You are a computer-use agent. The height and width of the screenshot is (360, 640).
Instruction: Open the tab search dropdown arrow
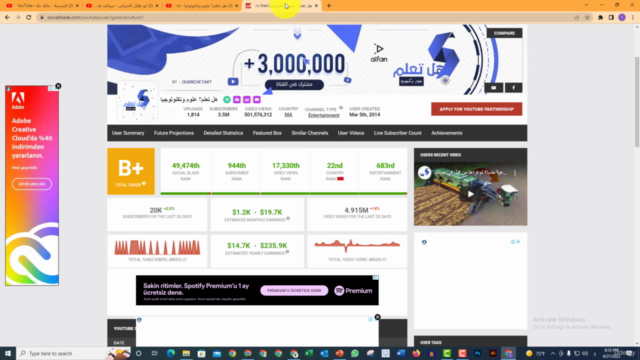point(586,5)
